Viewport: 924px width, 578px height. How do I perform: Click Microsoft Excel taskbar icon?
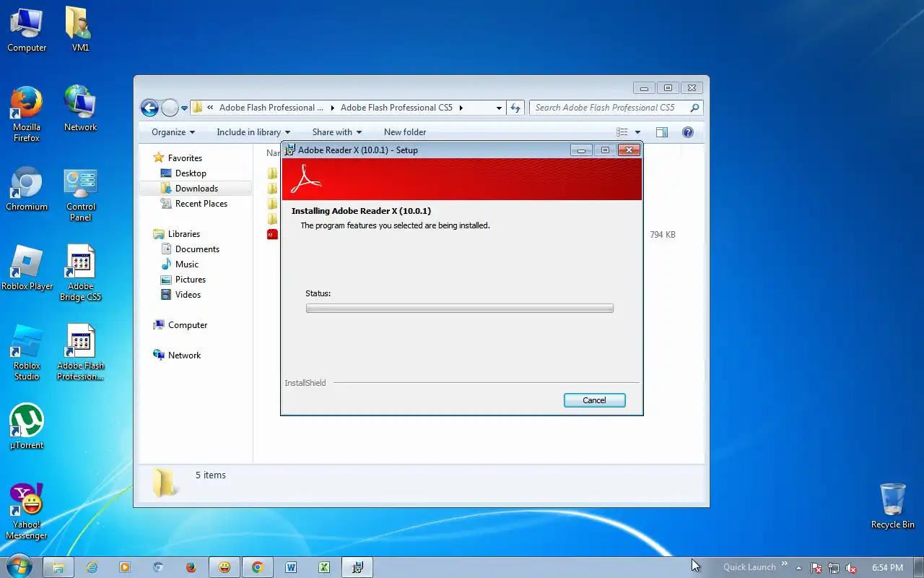pyautogui.click(x=324, y=568)
